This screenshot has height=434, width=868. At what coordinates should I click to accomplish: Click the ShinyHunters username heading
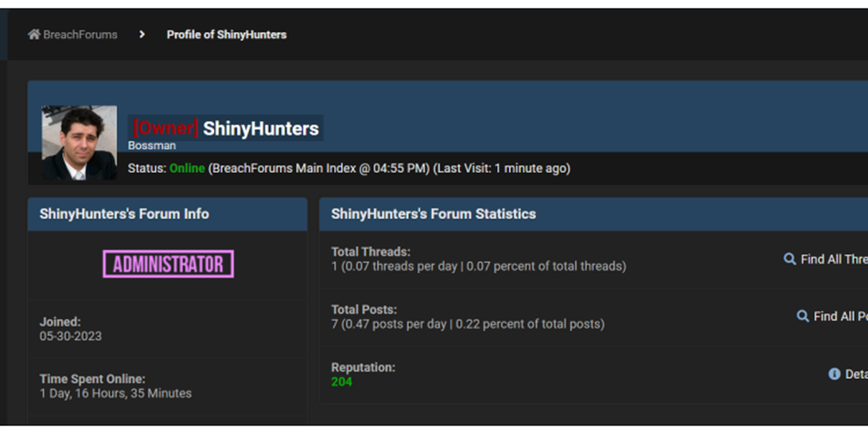(x=261, y=128)
